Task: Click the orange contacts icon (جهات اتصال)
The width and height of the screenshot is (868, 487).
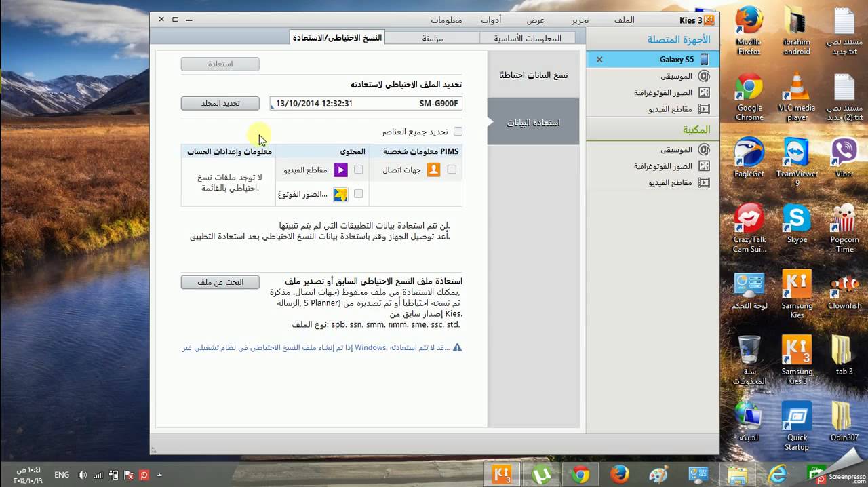Action: [433, 170]
